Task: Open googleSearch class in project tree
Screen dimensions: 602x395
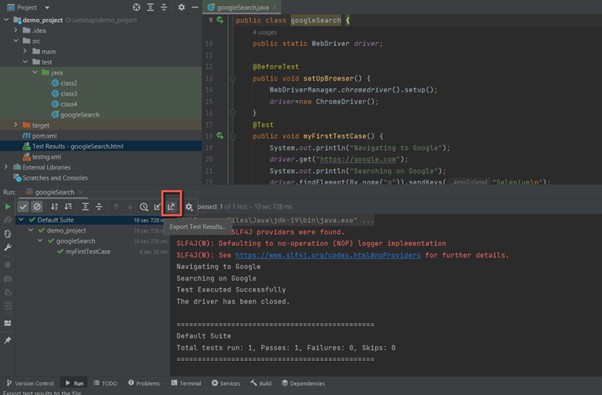Action: (75, 114)
